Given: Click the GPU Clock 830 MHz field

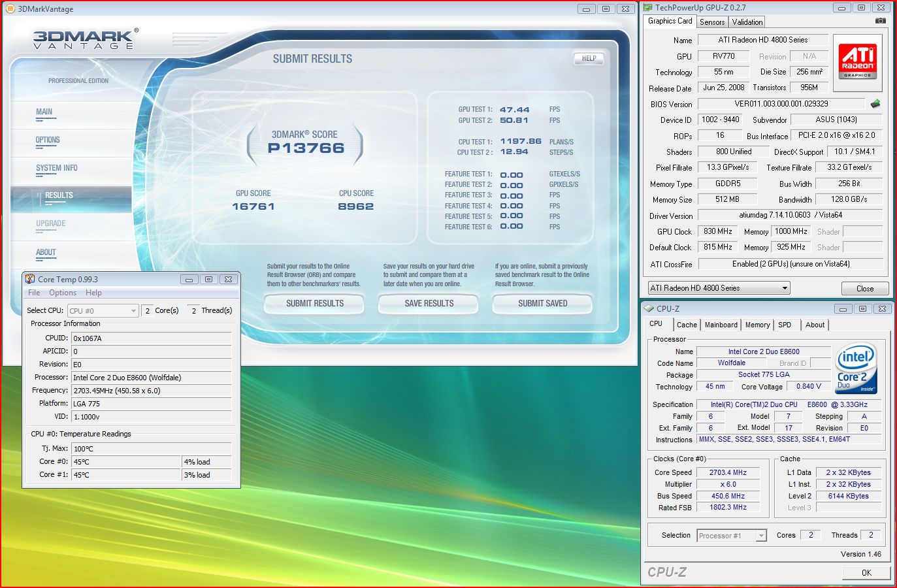Looking at the screenshot, I should 718,231.
